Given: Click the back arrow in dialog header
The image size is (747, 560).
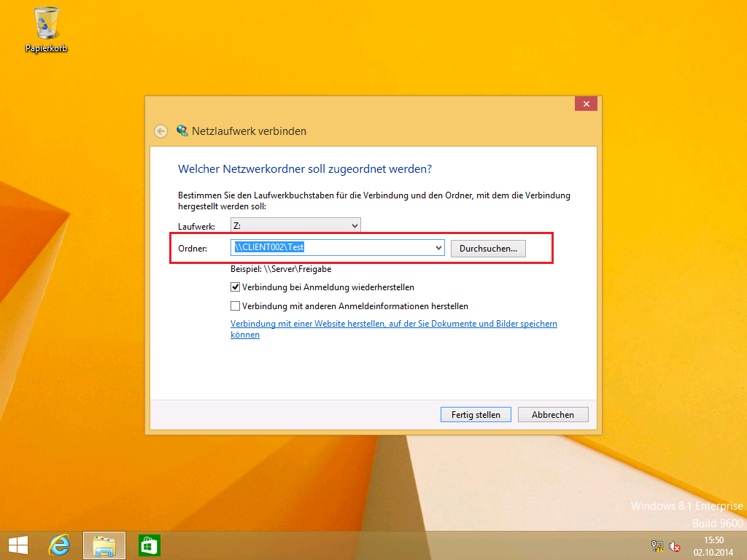Looking at the screenshot, I should [x=161, y=131].
